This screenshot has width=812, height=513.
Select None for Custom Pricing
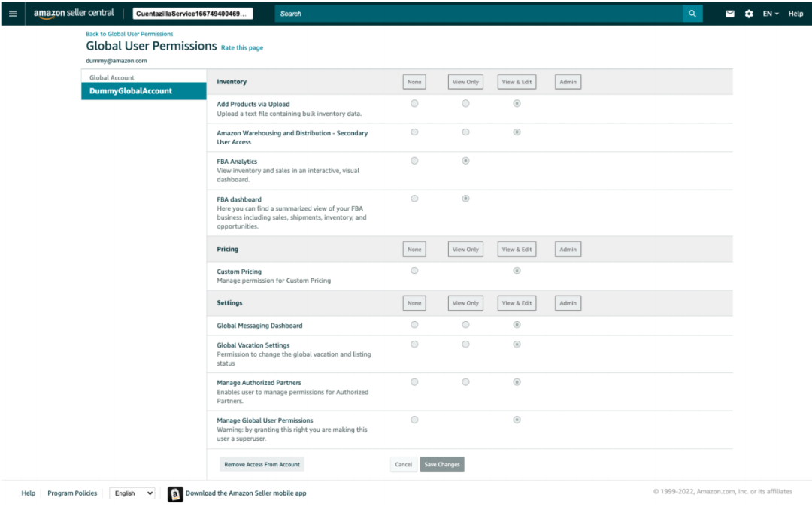pyautogui.click(x=414, y=271)
